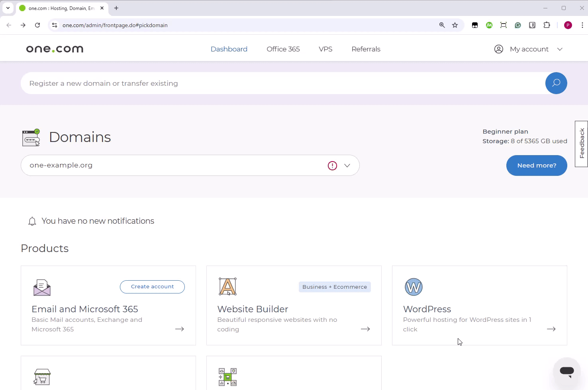The image size is (588, 390).
Task: Click the You have no new notifications text
Action: 98,221
